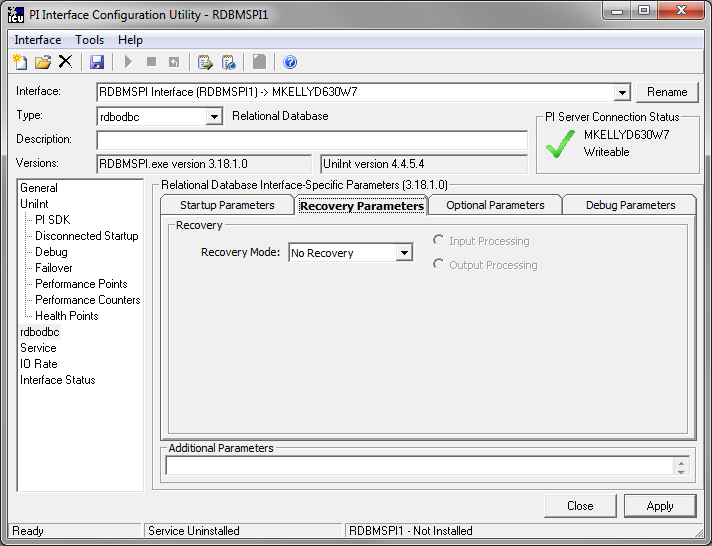
Task: Click the RDBMSPI.exe version 3.18.1.0 field
Action: 204,164
